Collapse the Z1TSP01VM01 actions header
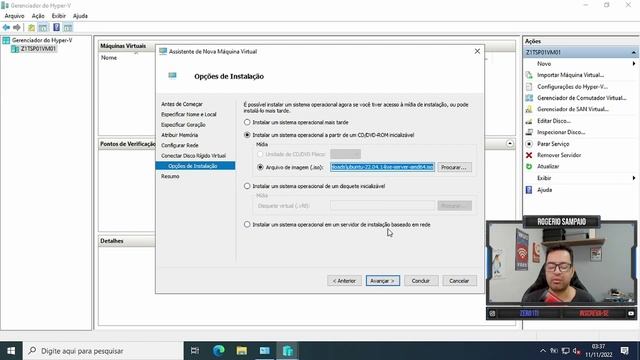The image size is (640, 360). 633,52
